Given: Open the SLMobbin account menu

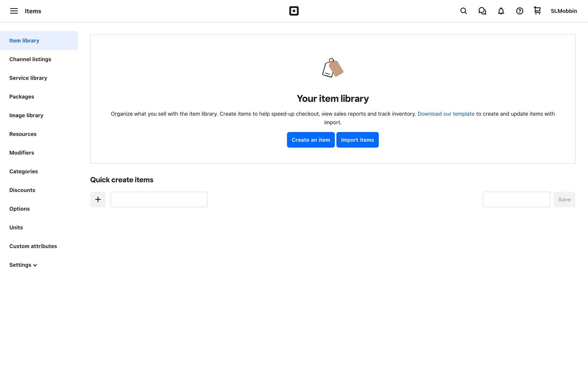Looking at the screenshot, I should point(563,11).
